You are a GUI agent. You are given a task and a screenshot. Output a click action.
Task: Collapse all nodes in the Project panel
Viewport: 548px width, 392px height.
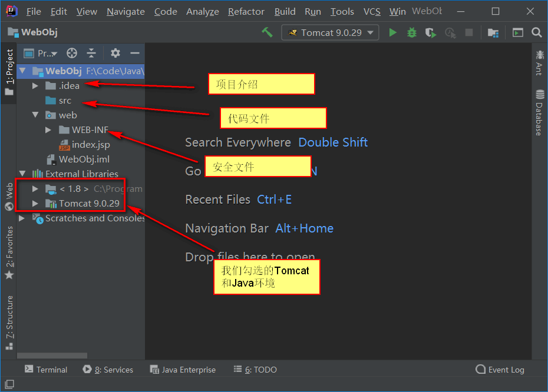(x=91, y=53)
